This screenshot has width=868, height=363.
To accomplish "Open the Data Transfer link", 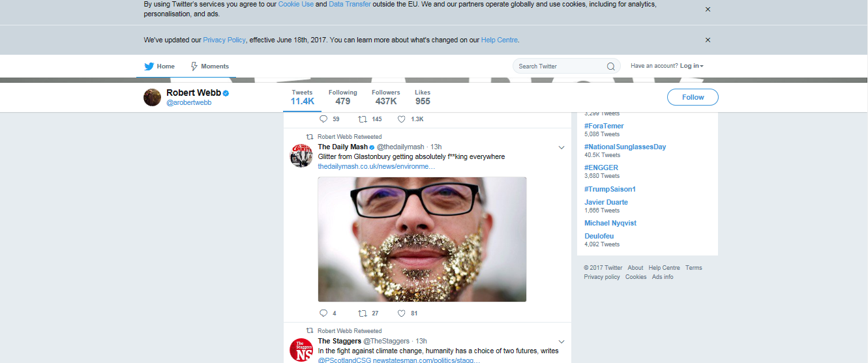I will tap(350, 4).
